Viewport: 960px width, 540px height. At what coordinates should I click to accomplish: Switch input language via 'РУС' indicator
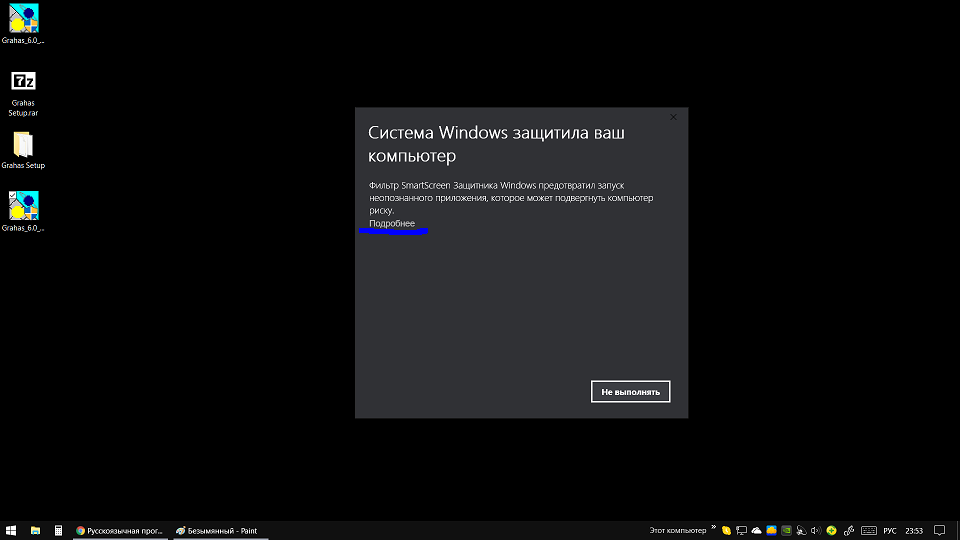point(890,531)
